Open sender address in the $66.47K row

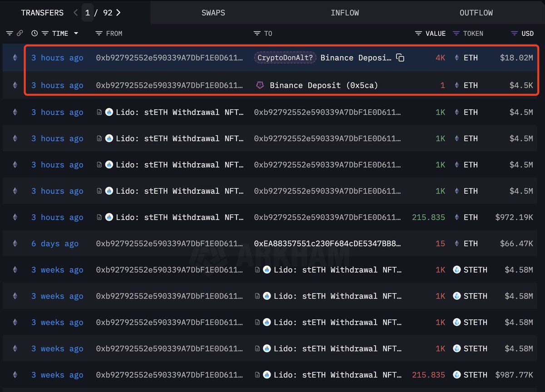point(169,244)
